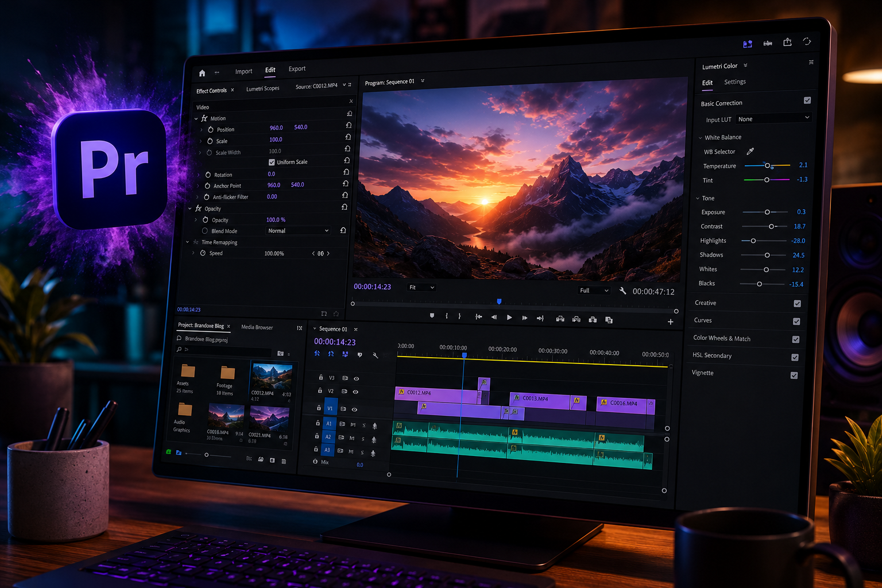882x588 pixels.
Task: Pick the WB Selector eyedropper
Action: 750,151
